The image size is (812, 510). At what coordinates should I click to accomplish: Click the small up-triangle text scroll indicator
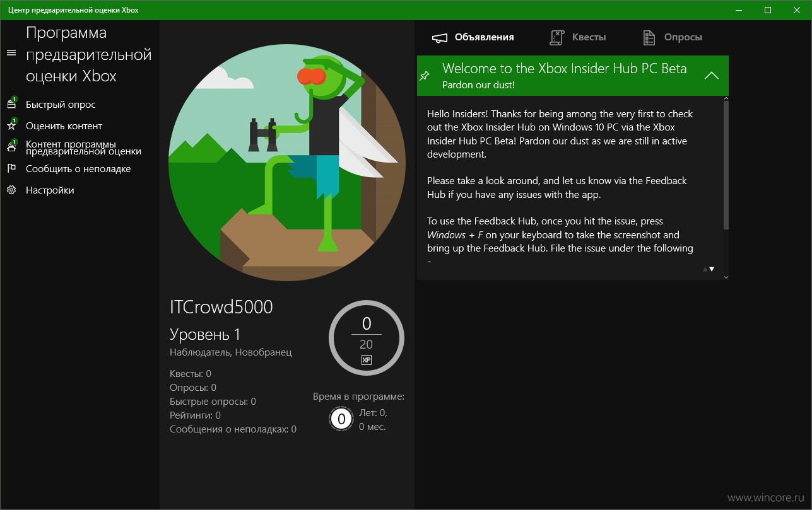click(705, 269)
